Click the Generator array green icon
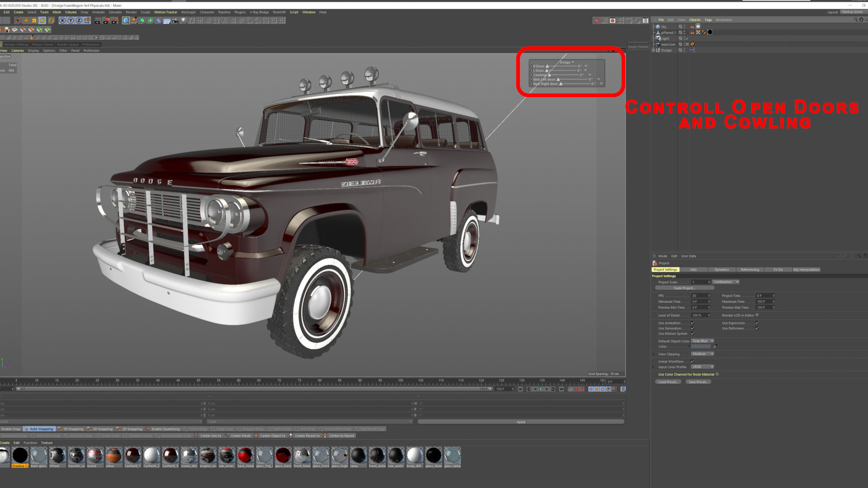This screenshot has width=868, height=488. pos(150,20)
